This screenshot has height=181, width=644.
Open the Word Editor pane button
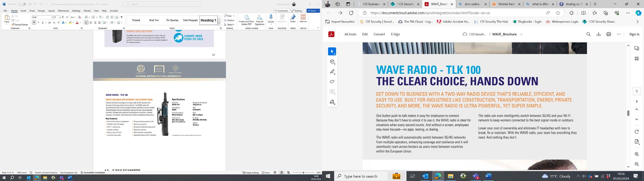point(293,19)
